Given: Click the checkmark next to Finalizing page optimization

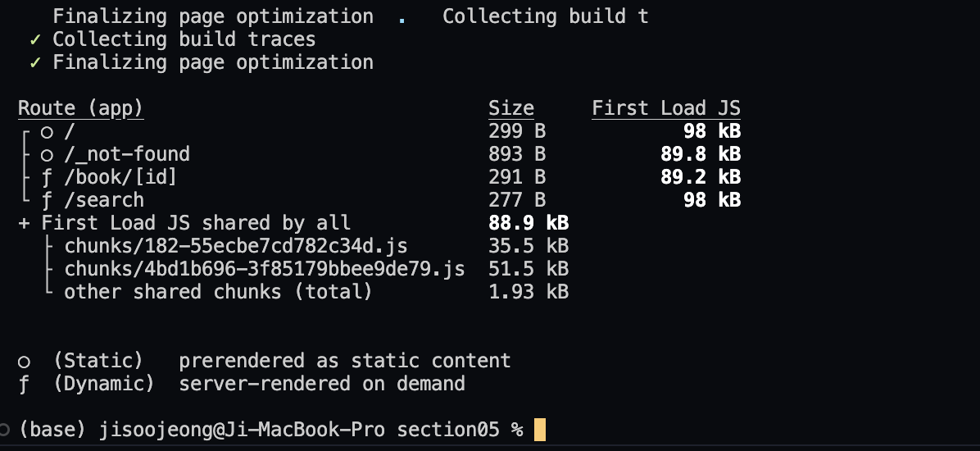Looking at the screenshot, I should coord(35,63).
